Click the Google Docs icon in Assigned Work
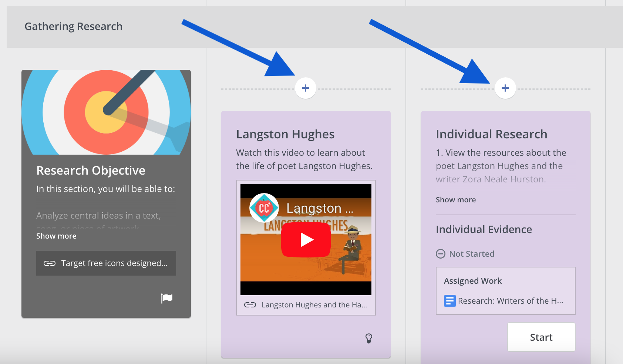The height and width of the screenshot is (364, 623). click(x=449, y=301)
